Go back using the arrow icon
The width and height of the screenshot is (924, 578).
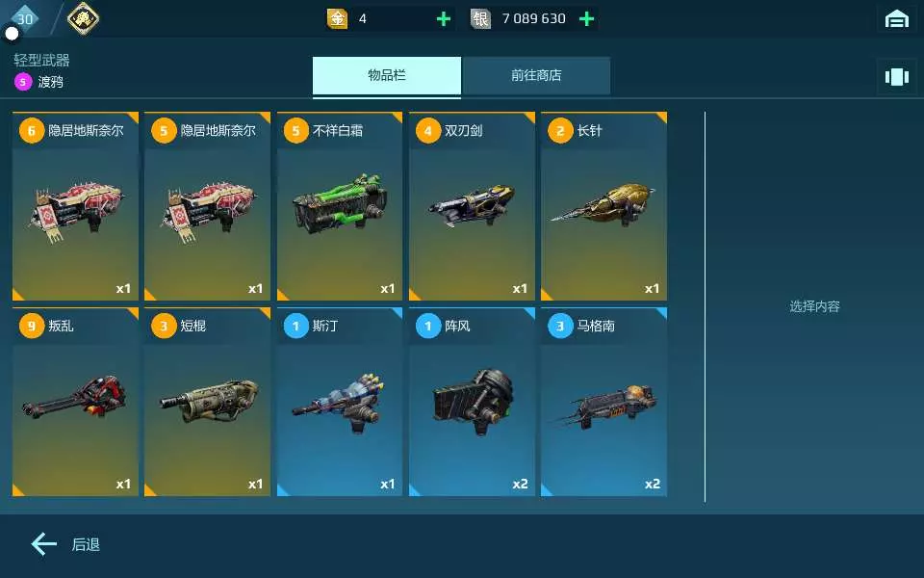(x=44, y=543)
